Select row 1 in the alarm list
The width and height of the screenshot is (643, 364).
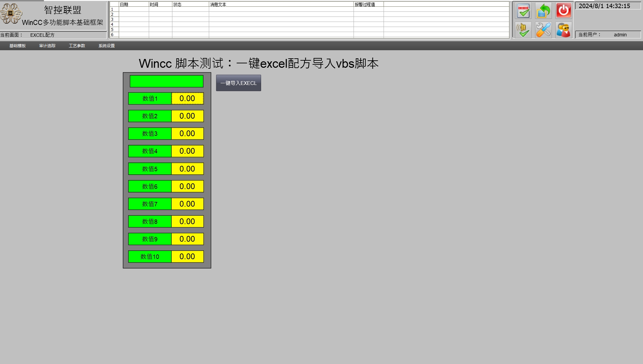236,9
